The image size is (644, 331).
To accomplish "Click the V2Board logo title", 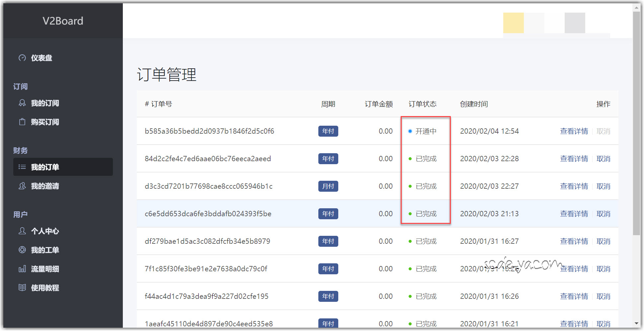I will [x=63, y=21].
